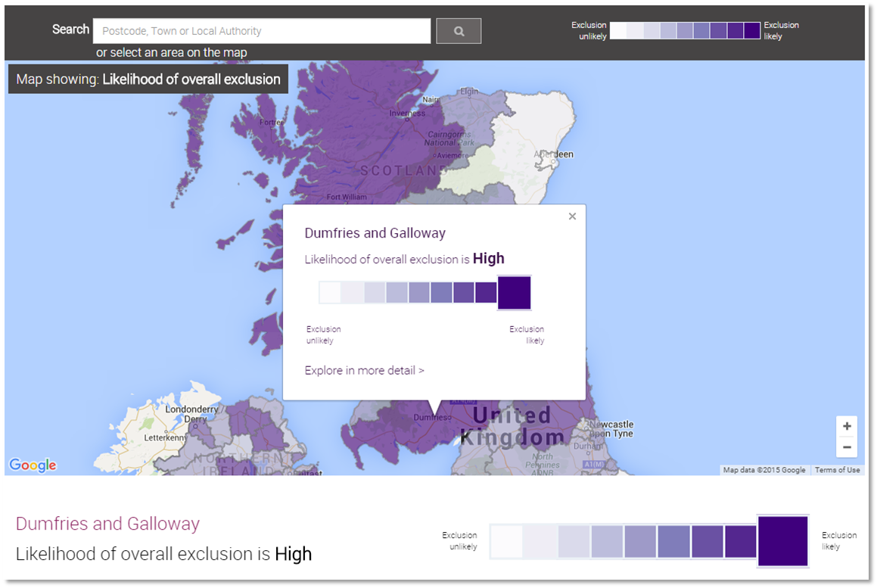Screen dimensions: 877x588
Task: Close the Dumfries and Galloway popup
Action: coord(572,216)
